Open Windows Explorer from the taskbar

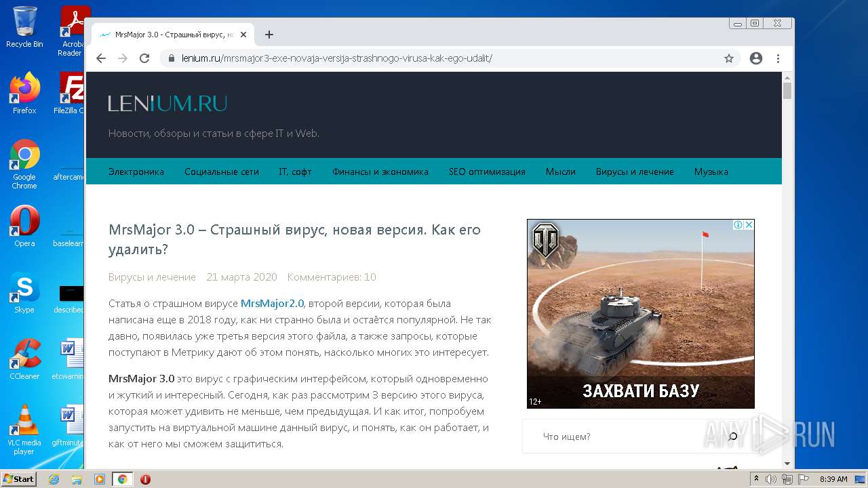tap(77, 479)
